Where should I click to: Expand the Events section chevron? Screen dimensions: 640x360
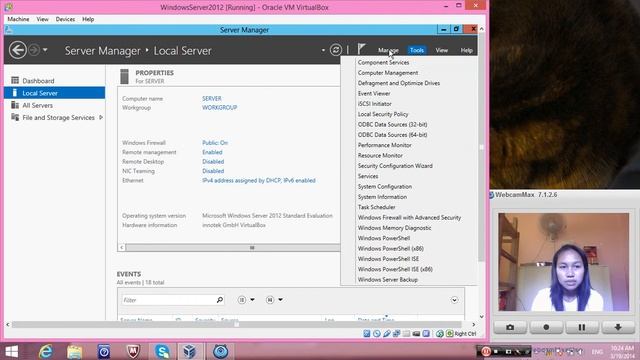point(454,300)
